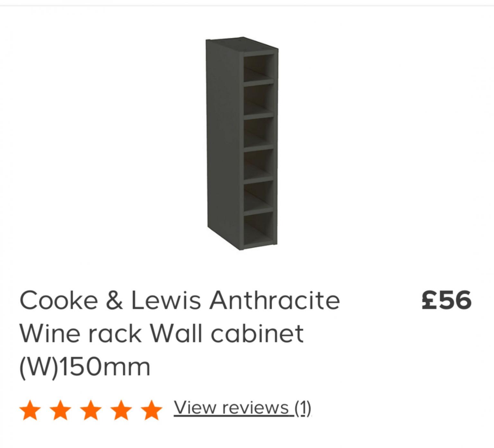
Task: Click the review count (1)
Action: point(303,408)
